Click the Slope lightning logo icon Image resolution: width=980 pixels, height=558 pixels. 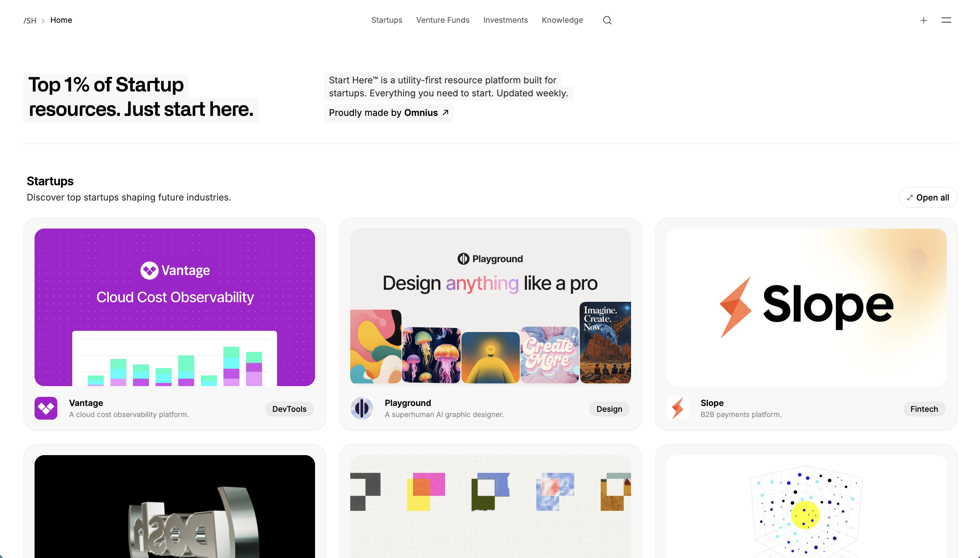point(677,408)
